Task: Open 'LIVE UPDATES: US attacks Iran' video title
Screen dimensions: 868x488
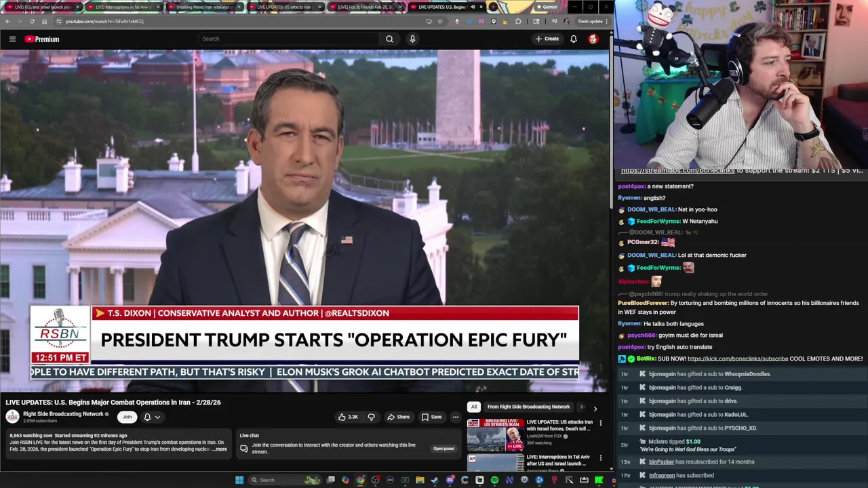Action: [x=559, y=426]
